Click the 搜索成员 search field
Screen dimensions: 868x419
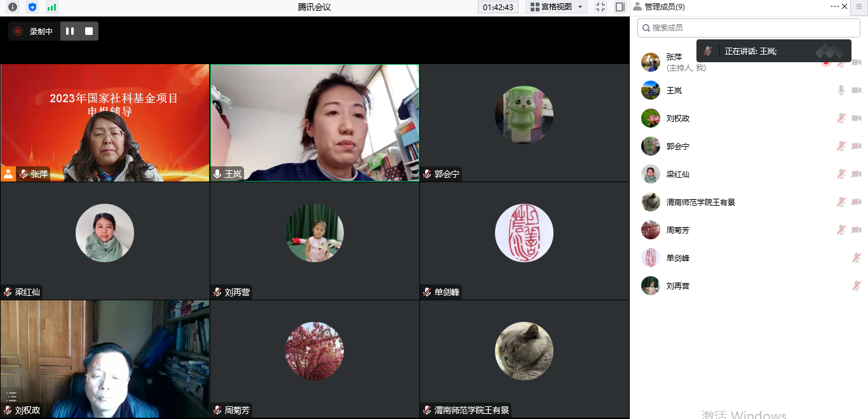click(x=749, y=28)
